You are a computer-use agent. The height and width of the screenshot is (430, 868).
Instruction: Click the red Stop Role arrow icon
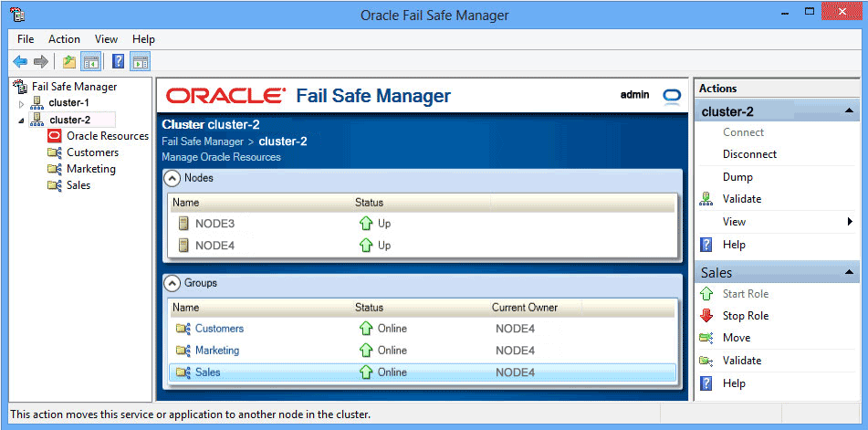tap(706, 316)
